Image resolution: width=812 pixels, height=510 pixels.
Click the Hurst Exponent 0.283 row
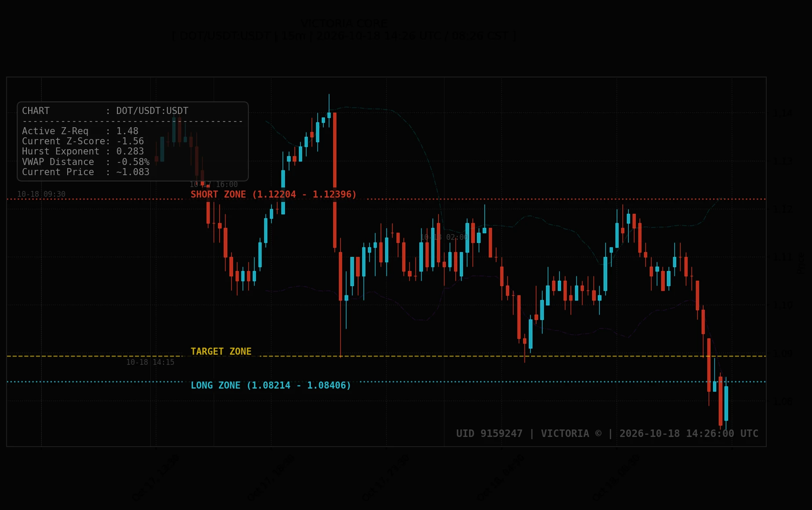click(83, 151)
